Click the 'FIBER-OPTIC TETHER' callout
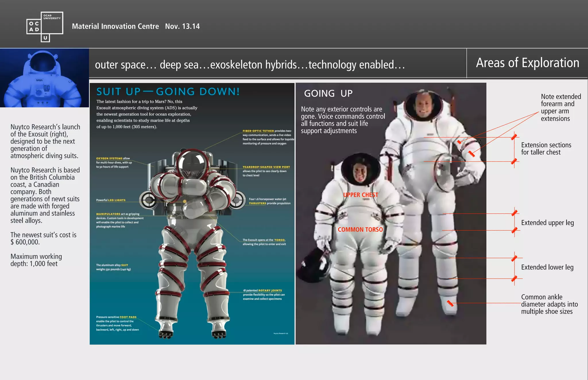The image size is (588, 380). click(x=268, y=137)
